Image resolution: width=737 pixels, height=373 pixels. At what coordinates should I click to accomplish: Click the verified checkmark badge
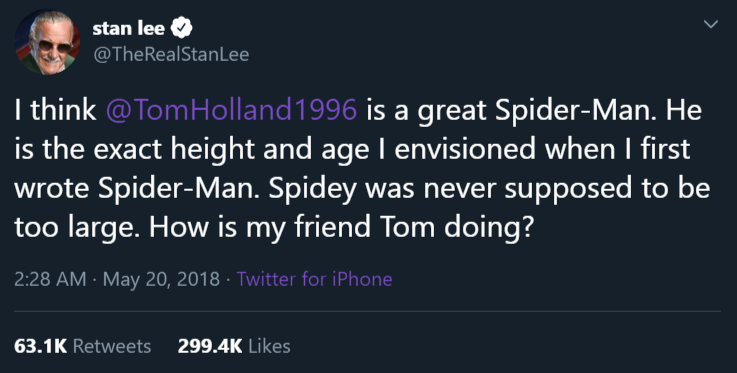[x=181, y=29]
